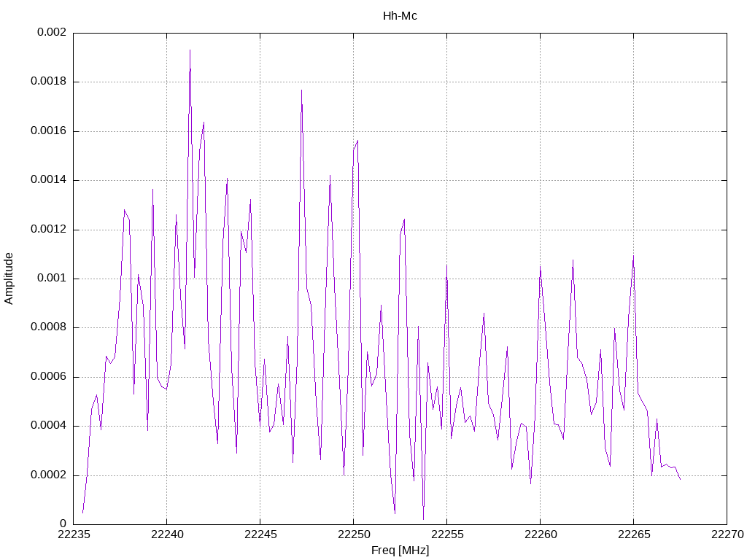
Task: Click y-axis tick label 0.0002
Action: coord(48,475)
